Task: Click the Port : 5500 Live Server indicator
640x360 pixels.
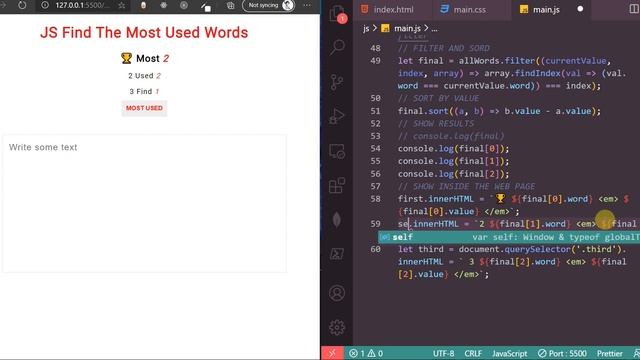Action: click(562, 353)
